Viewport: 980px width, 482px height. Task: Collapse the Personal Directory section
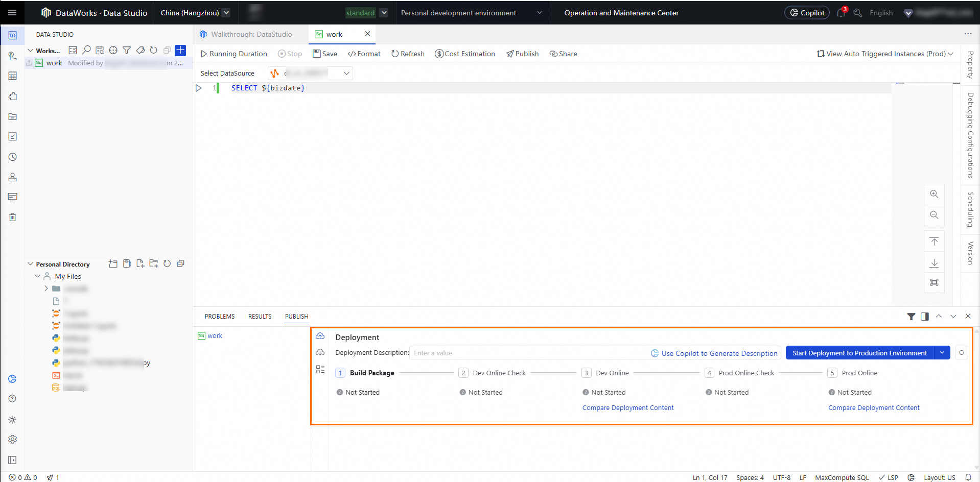click(31, 264)
